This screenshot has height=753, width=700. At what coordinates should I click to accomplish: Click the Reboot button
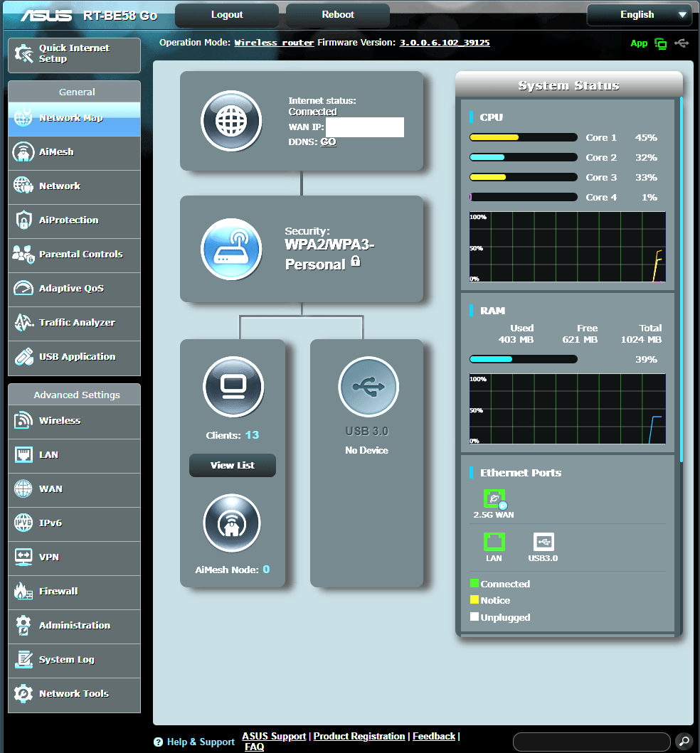pos(338,15)
